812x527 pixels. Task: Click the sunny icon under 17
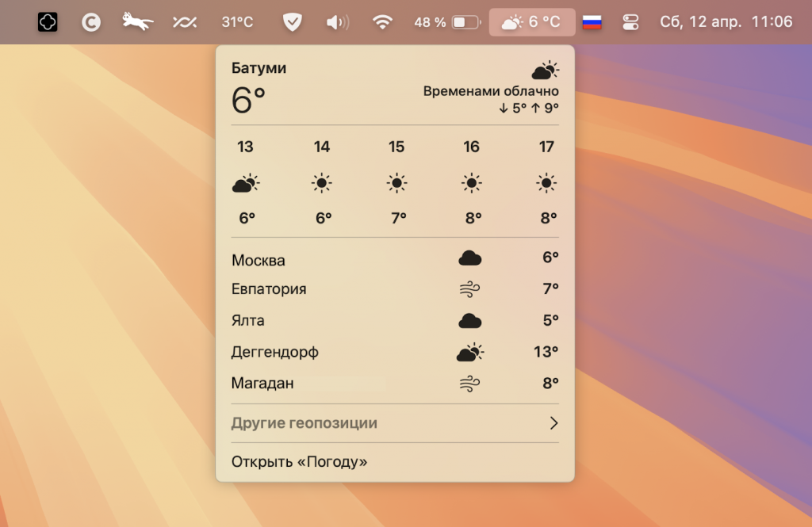point(546,183)
